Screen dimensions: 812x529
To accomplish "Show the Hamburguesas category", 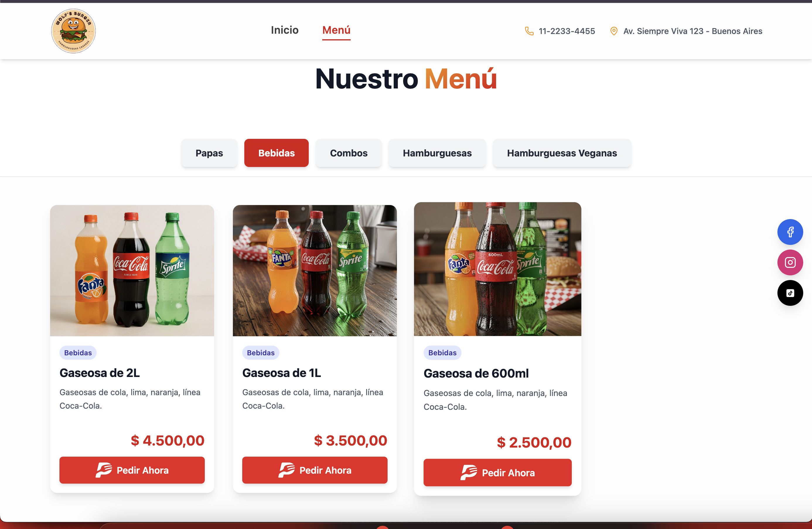I will click(x=437, y=153).
